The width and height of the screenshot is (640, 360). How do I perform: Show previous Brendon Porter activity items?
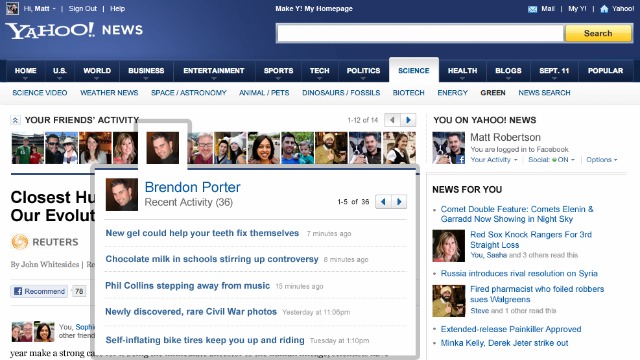[383, 202]
